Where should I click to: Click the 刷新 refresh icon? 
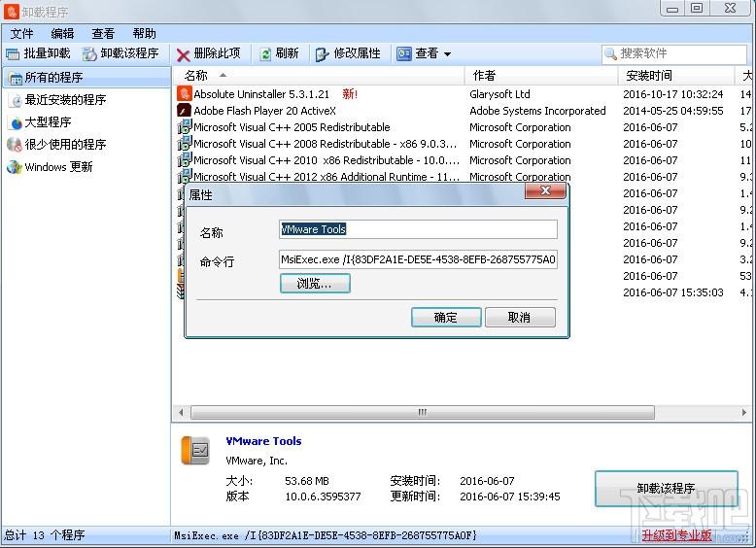click(265, 54)
